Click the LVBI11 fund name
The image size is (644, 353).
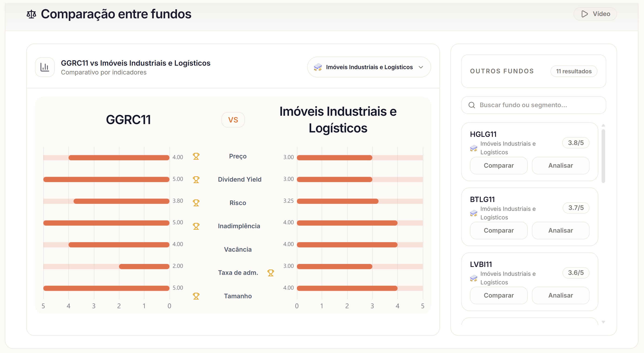pyautogui.click(x=481, y=264)
